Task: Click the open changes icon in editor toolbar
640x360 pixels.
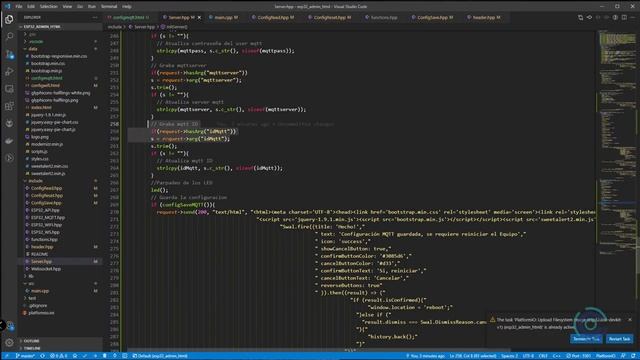Action: (x=580, y=18)
